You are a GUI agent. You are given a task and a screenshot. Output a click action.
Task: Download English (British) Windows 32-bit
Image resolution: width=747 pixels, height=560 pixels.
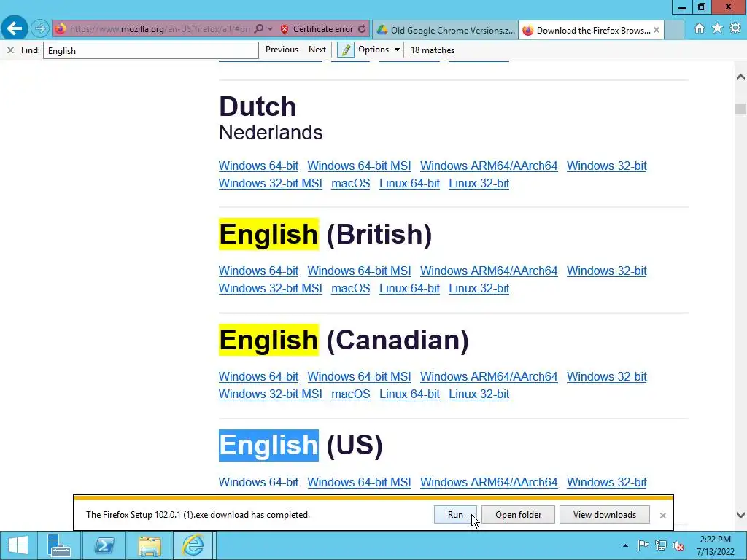pos(606,271)
